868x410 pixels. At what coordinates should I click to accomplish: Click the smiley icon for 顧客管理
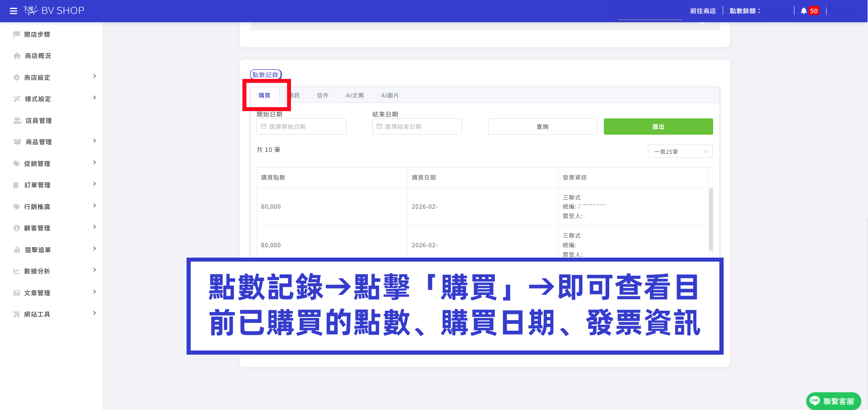(x=17, y=228)
